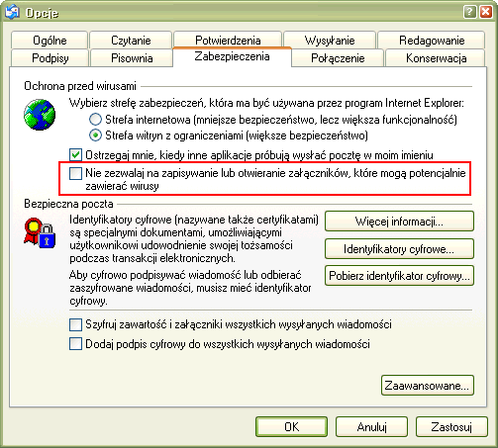Close the Opcje dialog with X

486,12
